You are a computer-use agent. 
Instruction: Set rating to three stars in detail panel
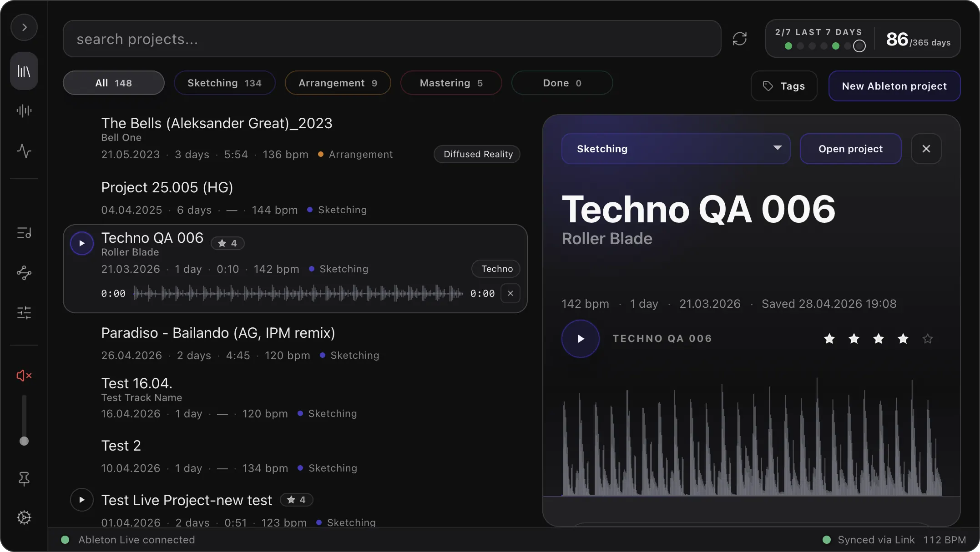tap(879, 339)
